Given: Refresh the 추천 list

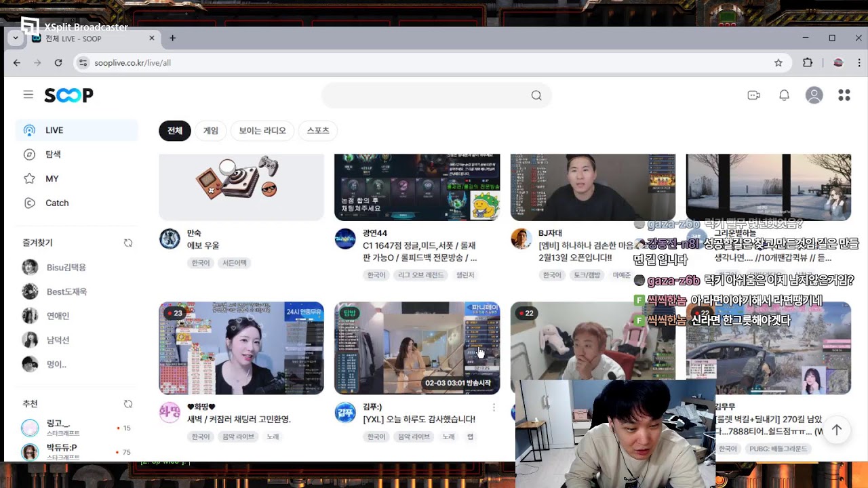Looking at the screenshot, I should pyautogui.click(x=128, y=404).
